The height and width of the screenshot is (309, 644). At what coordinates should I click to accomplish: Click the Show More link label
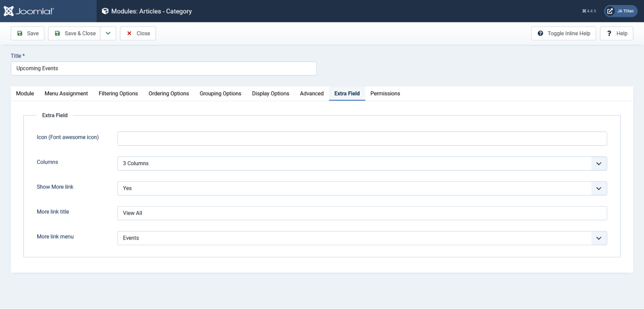(x=55, y=187)
